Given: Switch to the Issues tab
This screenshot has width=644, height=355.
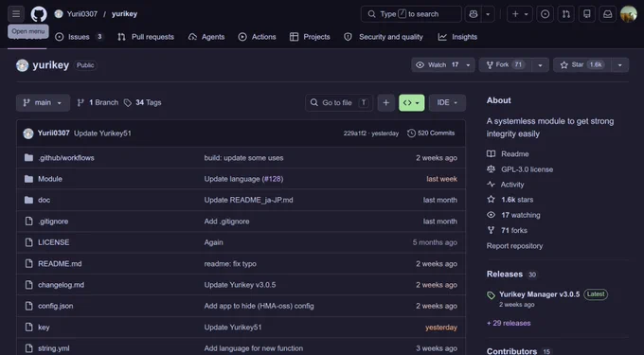Looking at the screenshot, I should (79, 37).
